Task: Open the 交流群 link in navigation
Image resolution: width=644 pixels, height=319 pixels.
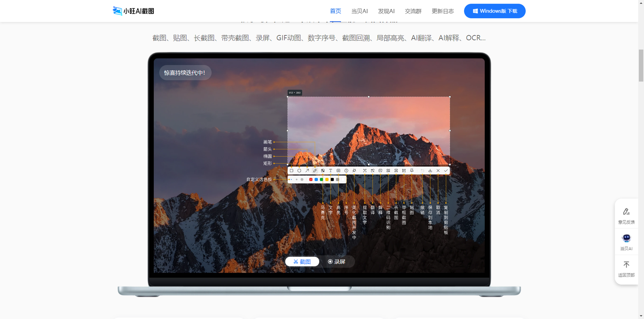Action: click(413, 11)
